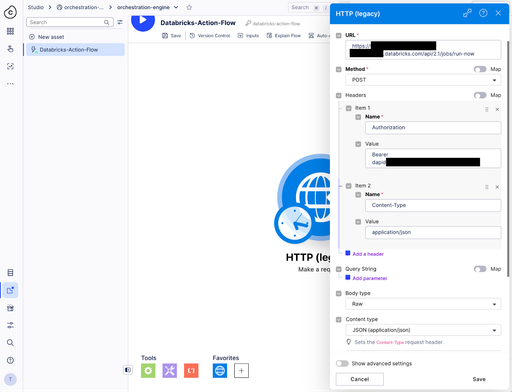Screen dimensions: 512x392
Task: Remove header Item 1
Action: 497,109
